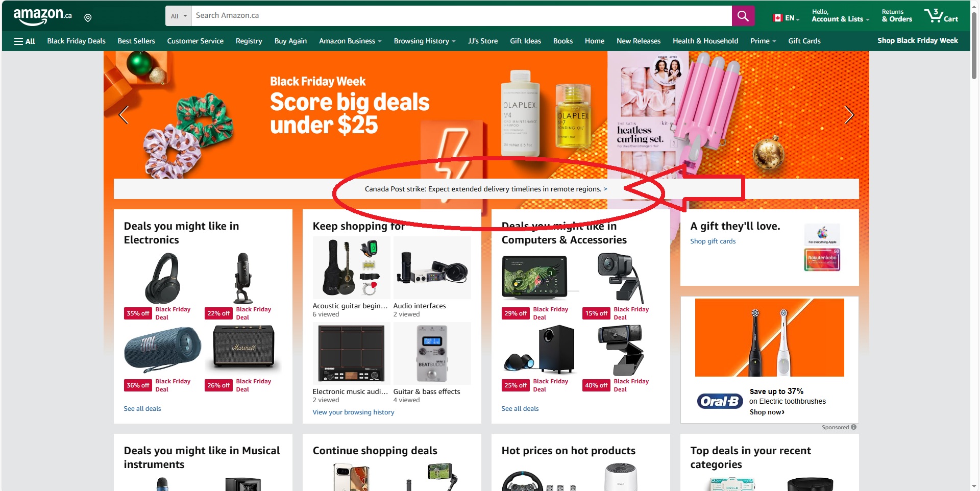Screen dimensions: 980x491
Task: Open View your browsing history link
Action: click(353, 412)
